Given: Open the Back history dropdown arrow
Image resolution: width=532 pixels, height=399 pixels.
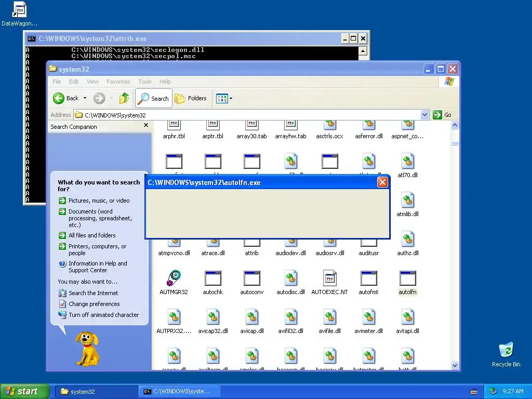Looking at the screenshot, I should (x=85, y=98).
